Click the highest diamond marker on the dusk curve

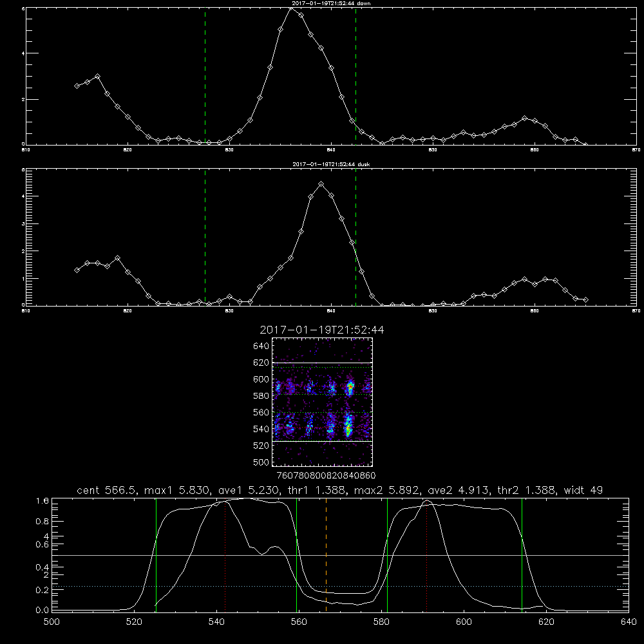pos(321,184)
